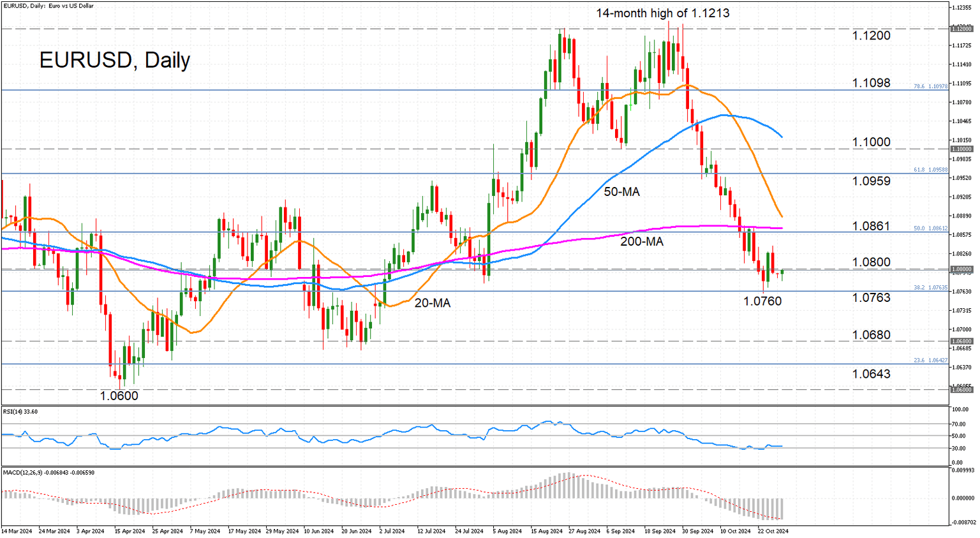Select the 200-MA label
This screenshot has width=980, height=538.
[x=642, y=242]
